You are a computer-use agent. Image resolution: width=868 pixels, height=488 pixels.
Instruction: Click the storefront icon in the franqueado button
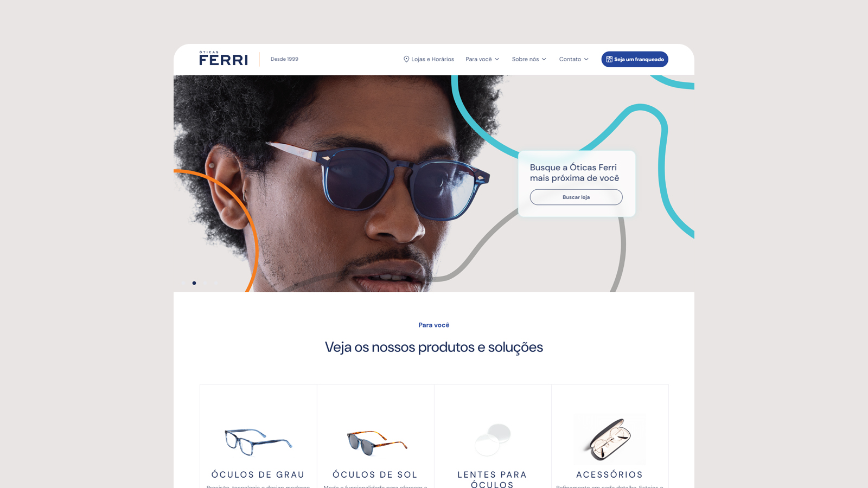609,59
